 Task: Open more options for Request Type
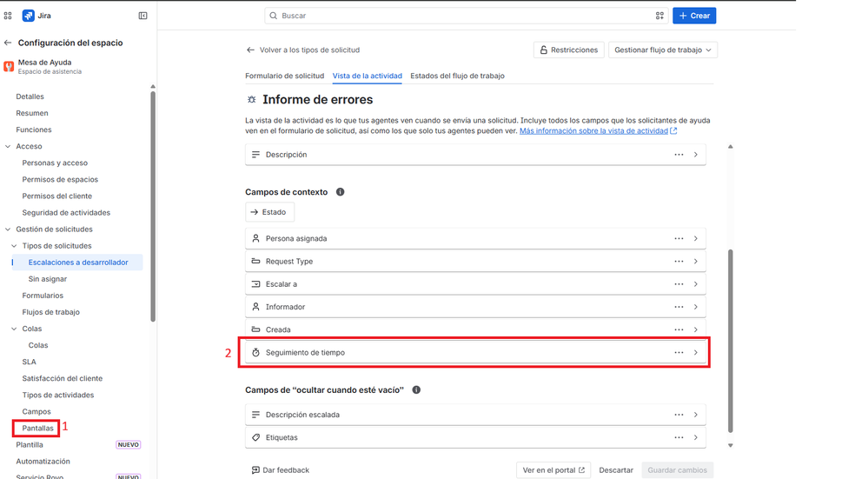[679, 262]
